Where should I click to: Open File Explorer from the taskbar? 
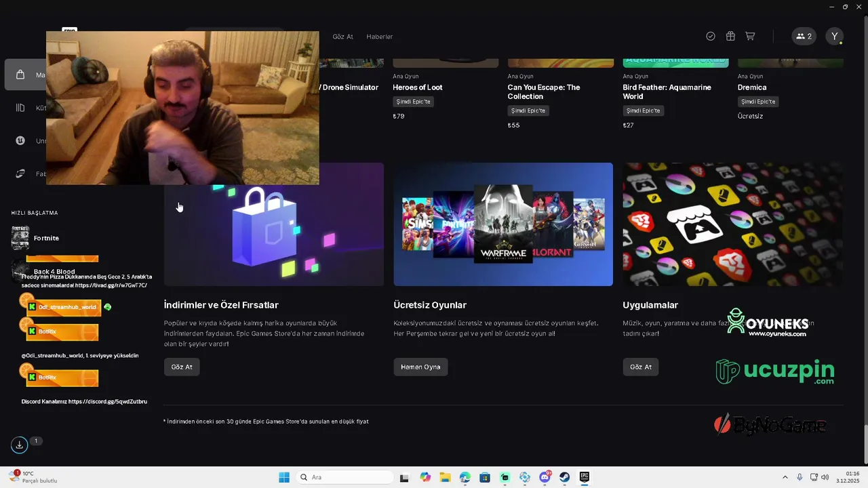click(445, 477)
